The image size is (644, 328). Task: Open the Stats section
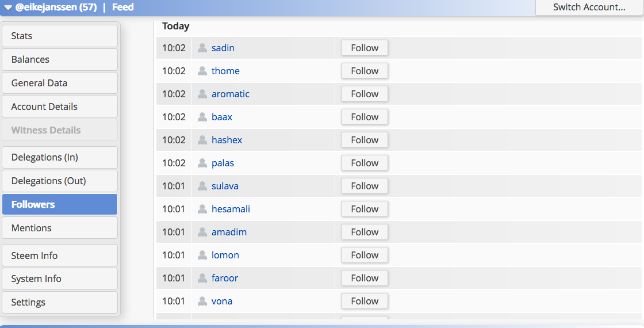tap(60, 36)
